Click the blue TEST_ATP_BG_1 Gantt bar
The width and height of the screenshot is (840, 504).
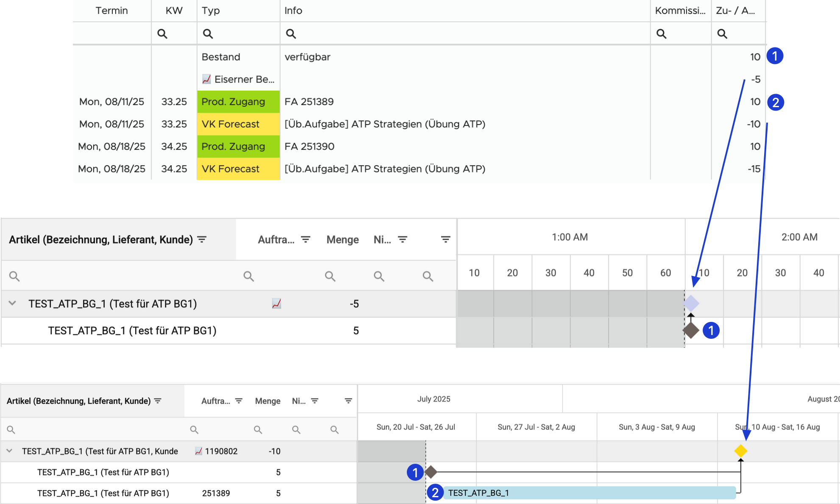tap(589, 493)
